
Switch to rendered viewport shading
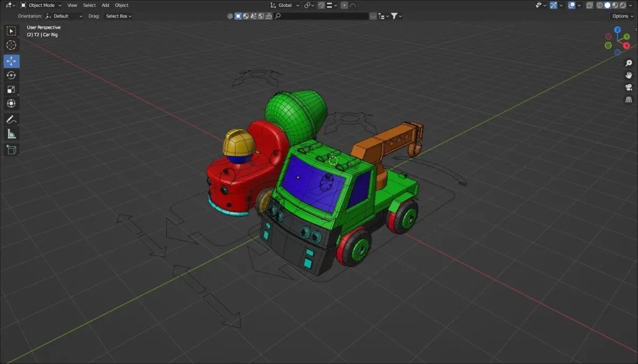tap(623, 5)
